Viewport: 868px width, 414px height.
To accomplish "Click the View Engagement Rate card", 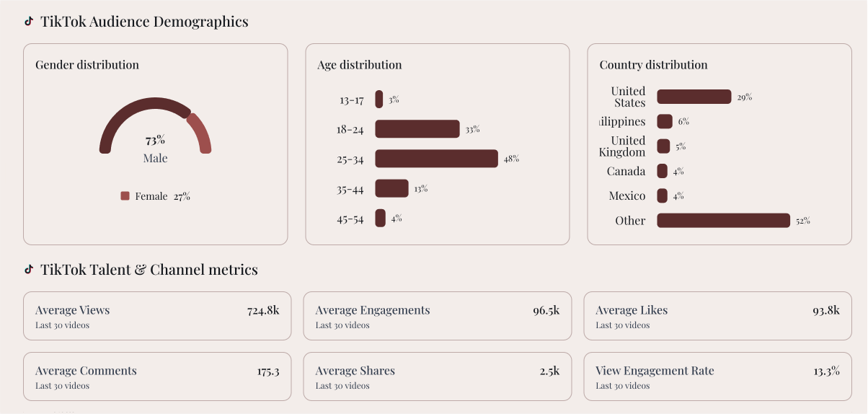I will tap(717, 376).
